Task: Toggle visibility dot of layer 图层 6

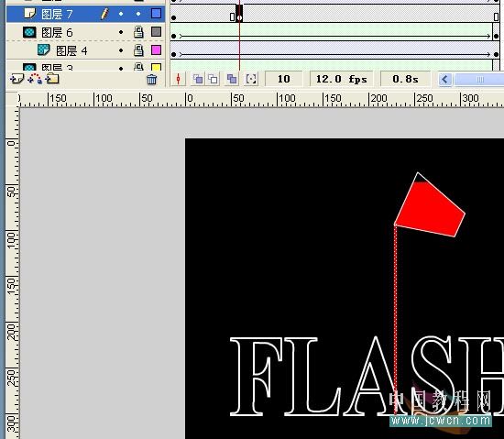Action: [x=121, y=32]
